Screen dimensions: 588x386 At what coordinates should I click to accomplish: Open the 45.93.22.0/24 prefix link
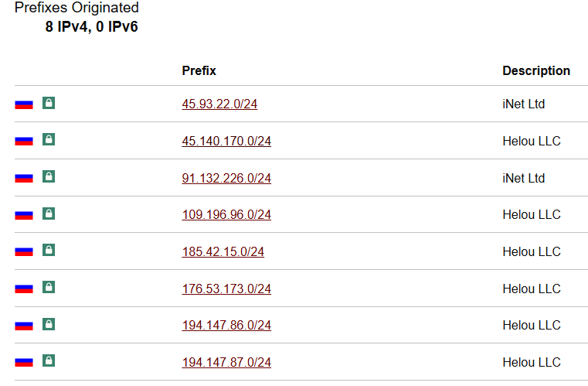coord(219,104)
